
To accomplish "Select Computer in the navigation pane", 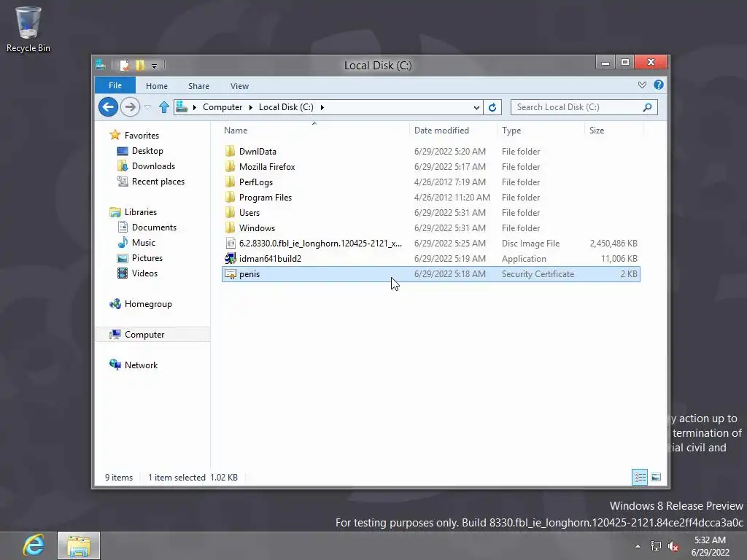I will pos(144,334).
